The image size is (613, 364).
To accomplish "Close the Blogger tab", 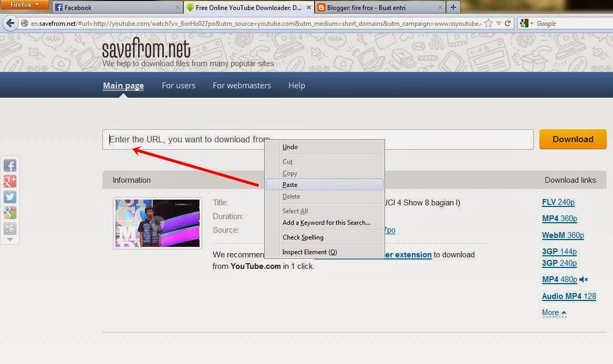I will coord(440,7).
